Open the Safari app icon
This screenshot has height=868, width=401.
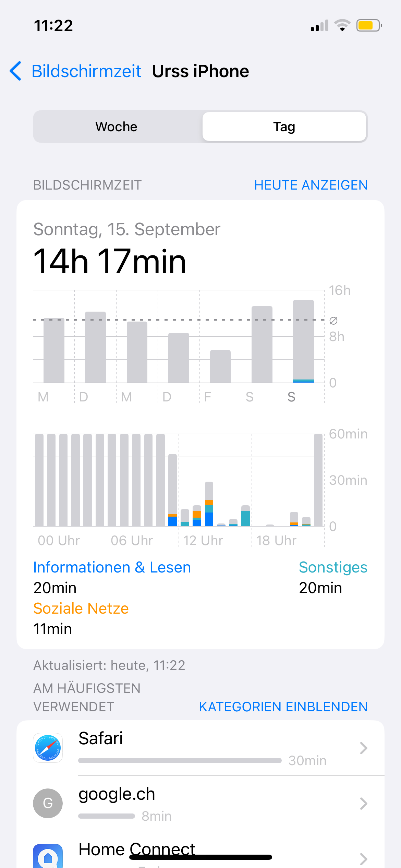(48, 748)
